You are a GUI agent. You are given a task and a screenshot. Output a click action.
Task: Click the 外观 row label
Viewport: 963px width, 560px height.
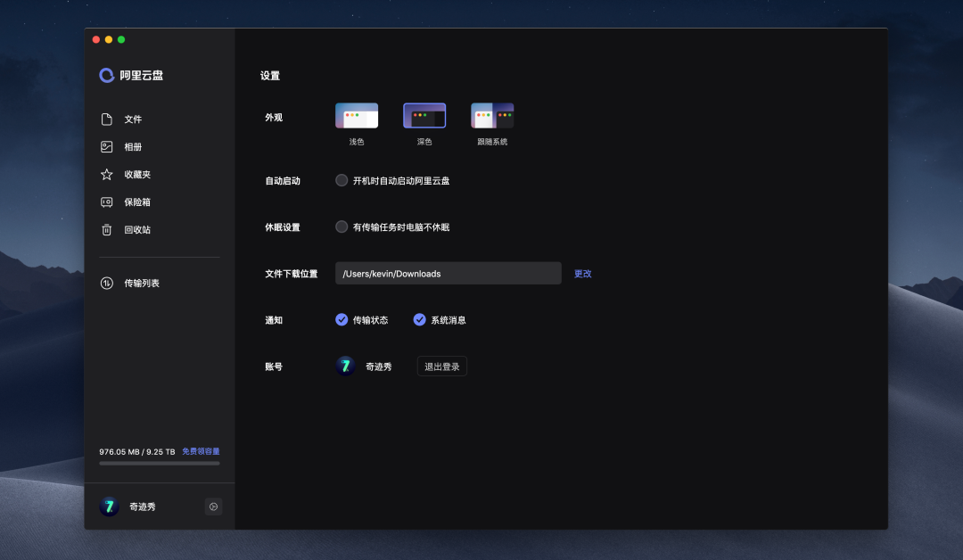[x=274, y=118]
